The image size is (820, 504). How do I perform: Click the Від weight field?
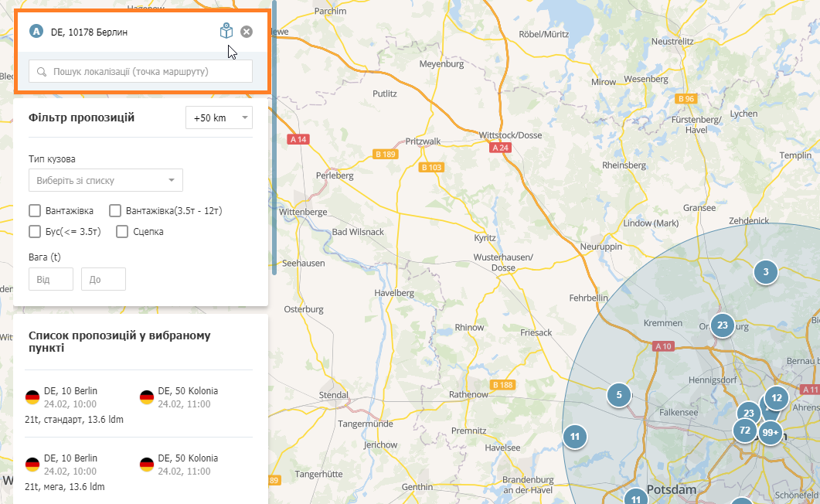[x=51, y=279]
